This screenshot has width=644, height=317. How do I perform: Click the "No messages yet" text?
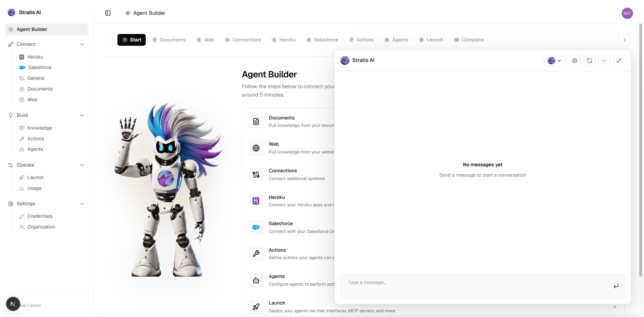(x=482, y=165)
